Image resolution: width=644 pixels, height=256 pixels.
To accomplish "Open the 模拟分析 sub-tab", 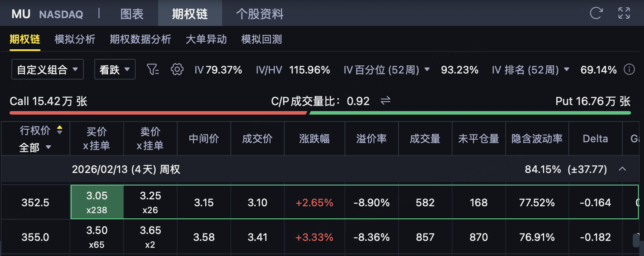I will click(75, 39).
